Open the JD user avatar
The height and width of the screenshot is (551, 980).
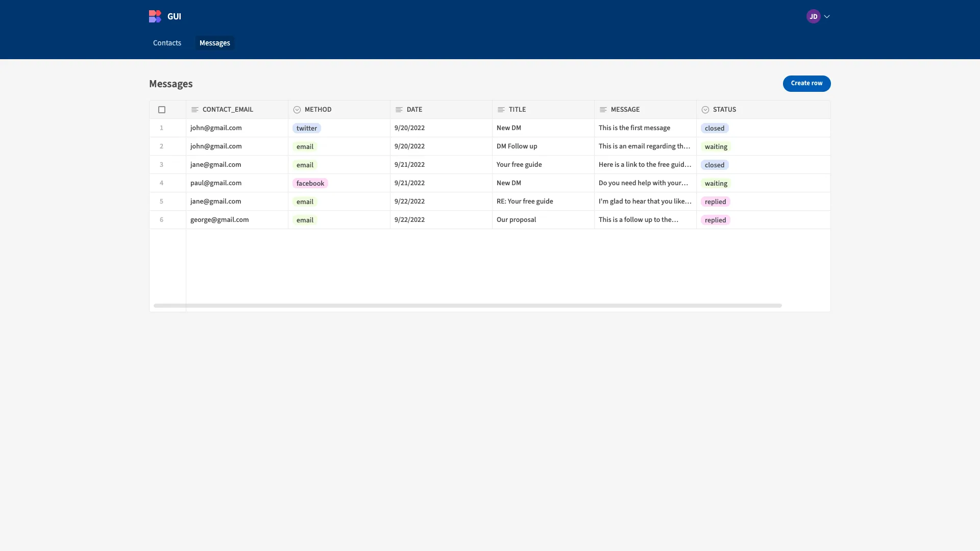(813, 16)
